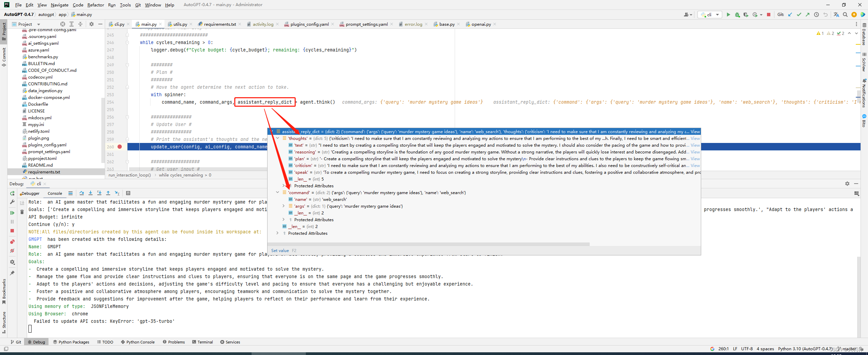Open the Database side tool window
This screenshot has width=868, height=355.
tap(864, 34)
